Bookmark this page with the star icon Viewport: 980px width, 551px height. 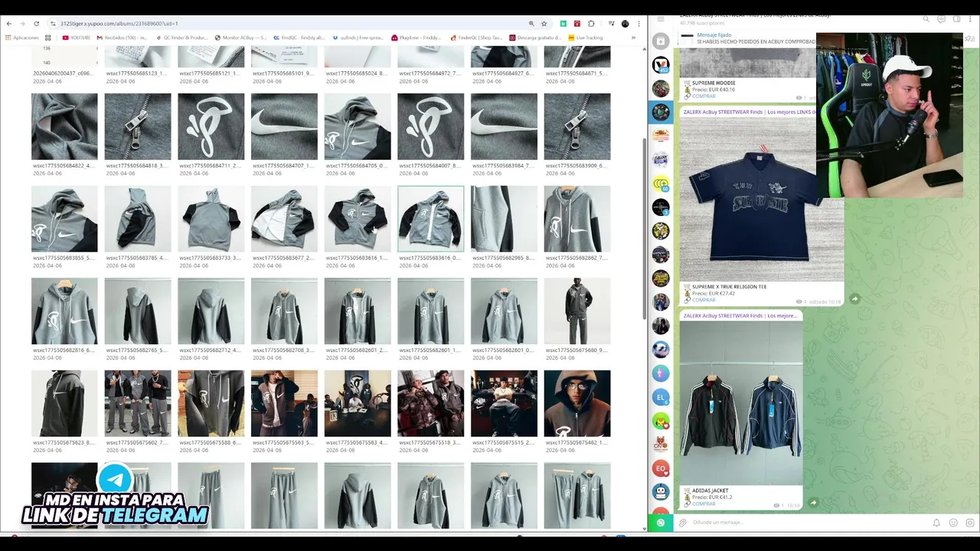[544, 24]
